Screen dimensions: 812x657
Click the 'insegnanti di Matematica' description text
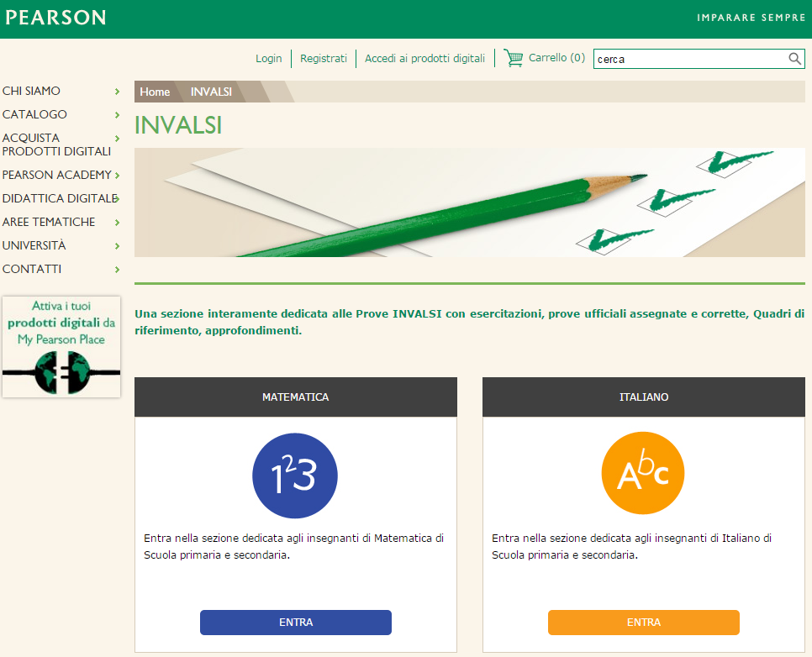coord(293,546)
